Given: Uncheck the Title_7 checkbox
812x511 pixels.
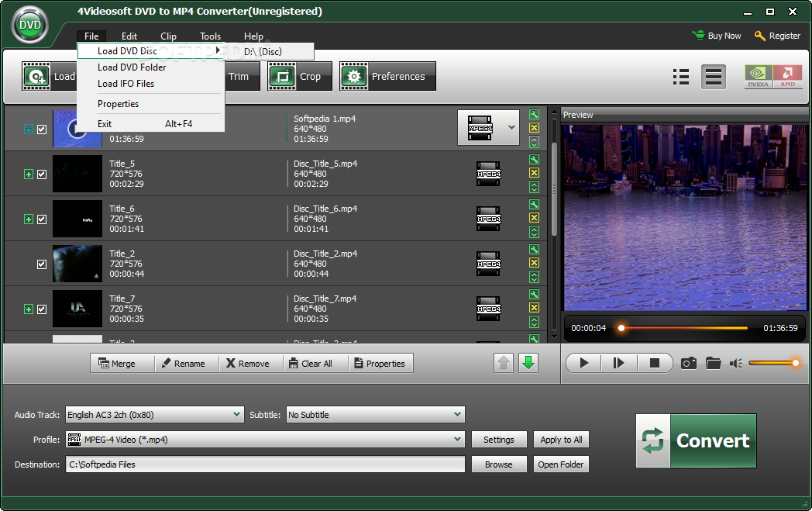Looking at the screenshot, I should point(42,309).
